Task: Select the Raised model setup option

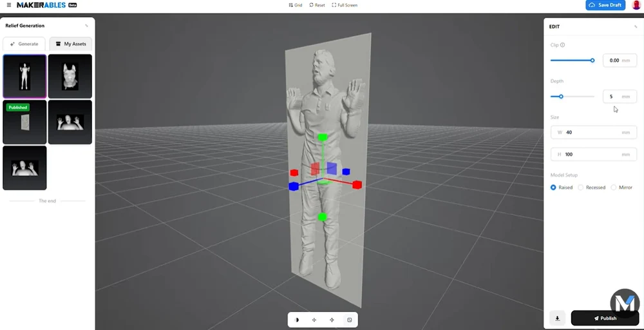Action: 562,188
